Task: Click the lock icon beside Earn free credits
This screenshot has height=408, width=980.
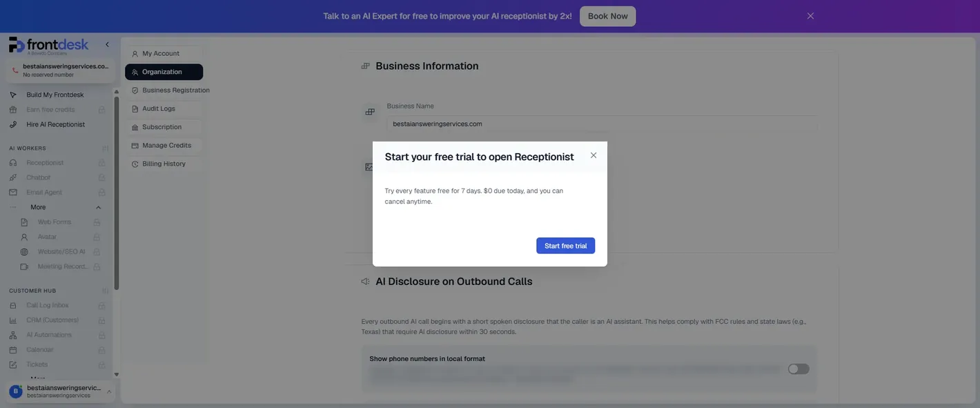Action: [x=102, y=110]
